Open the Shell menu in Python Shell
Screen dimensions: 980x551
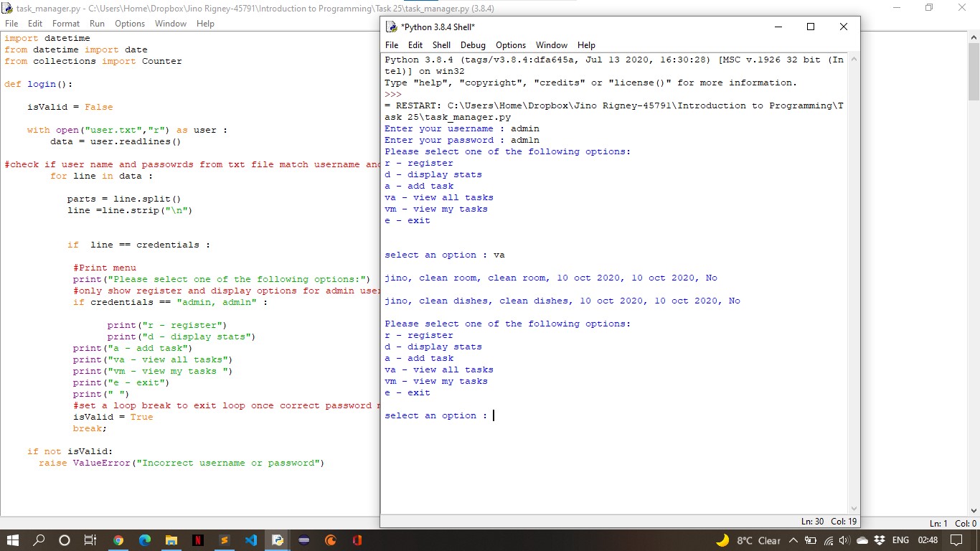pos(441,45)
